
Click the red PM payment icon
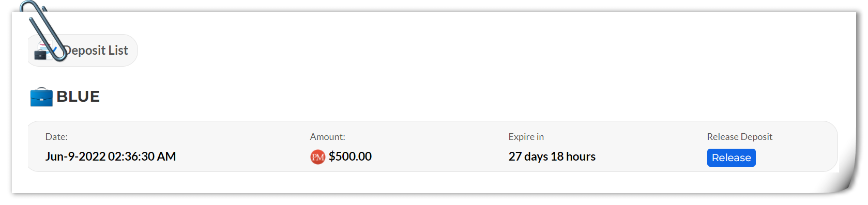point(317,156)
